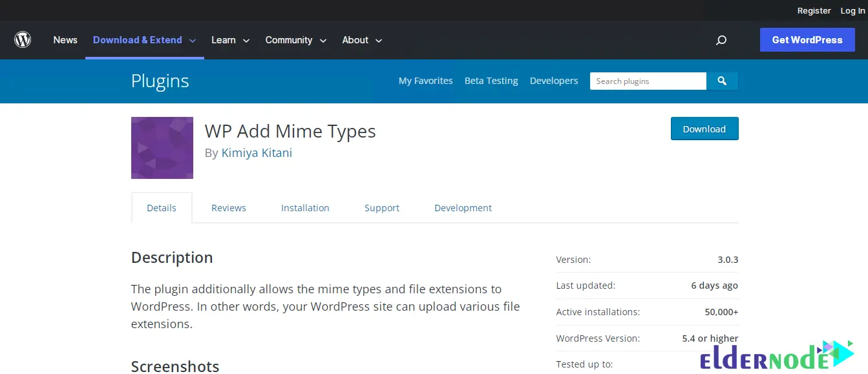Viewport: 868px width, 374px height.
Task: Open the header search magnifier icon
Action: coord(721,40)
